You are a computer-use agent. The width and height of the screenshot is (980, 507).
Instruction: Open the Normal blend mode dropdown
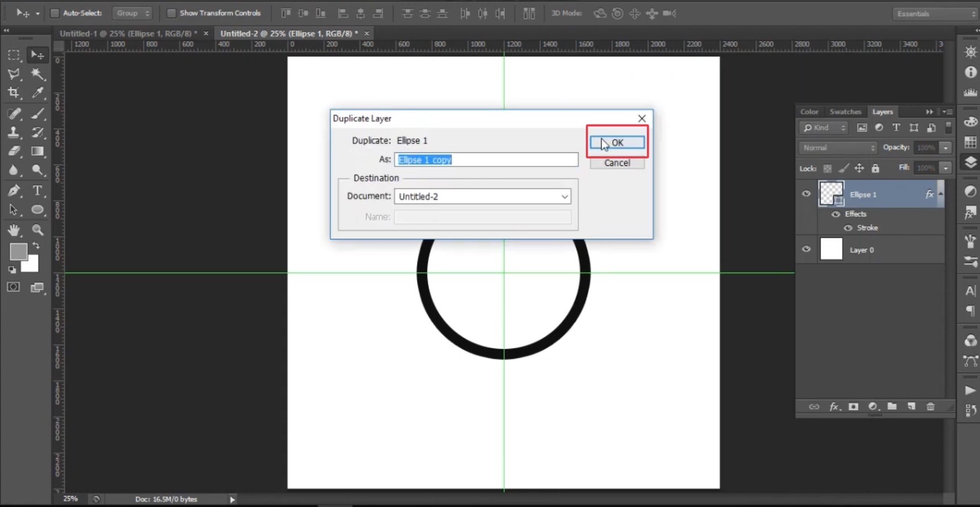tap(837, 148)
